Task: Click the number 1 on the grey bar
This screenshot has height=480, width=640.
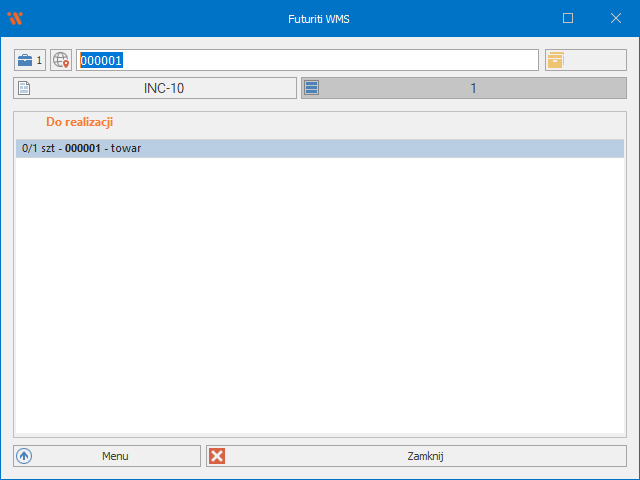Action: pyautogui.click(x=473, y=88)
